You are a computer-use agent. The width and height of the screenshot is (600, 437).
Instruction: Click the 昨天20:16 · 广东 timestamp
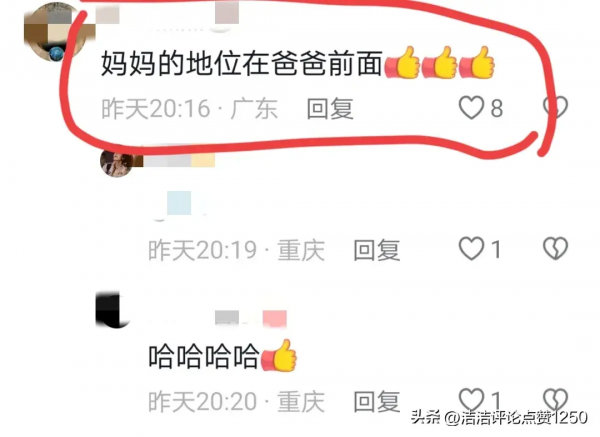coord(189,108)
